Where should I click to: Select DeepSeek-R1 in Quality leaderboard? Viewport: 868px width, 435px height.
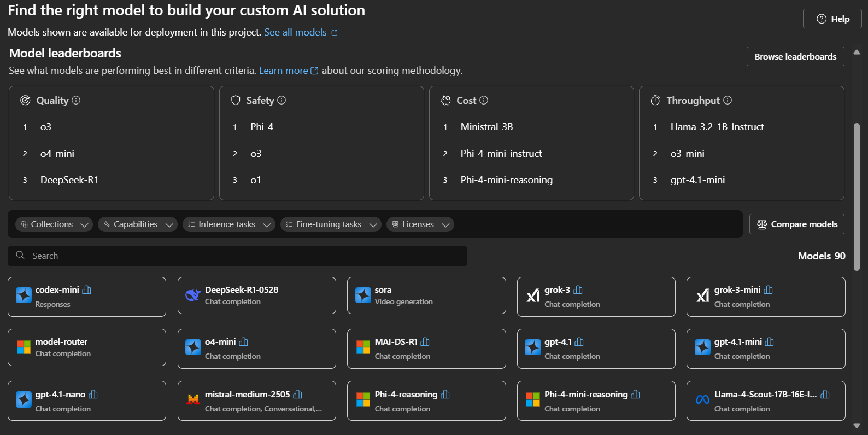[69, 180]
